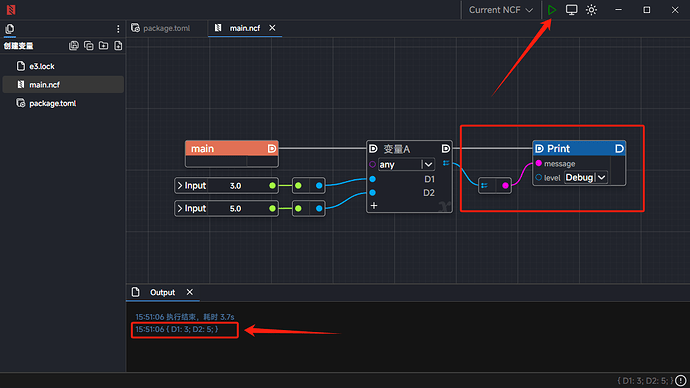The height and width of the screenshot is (388, 690).
Task: Expand the Input 3.0 node
Action: click(x=180, y=186)
